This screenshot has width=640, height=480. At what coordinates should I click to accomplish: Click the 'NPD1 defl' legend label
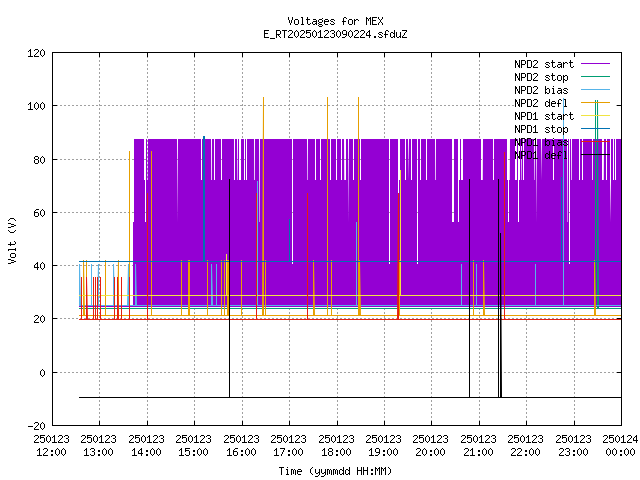click(x=541, y=156)
